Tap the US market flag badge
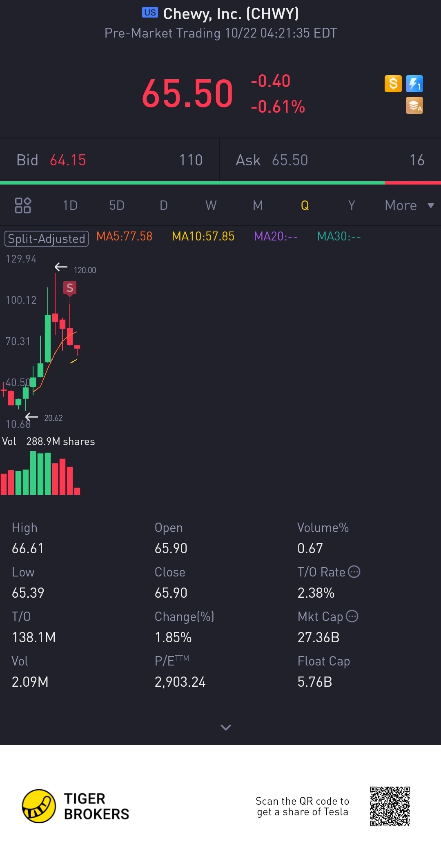The width and height of the screenshot is (441, 868). [150, 13]
